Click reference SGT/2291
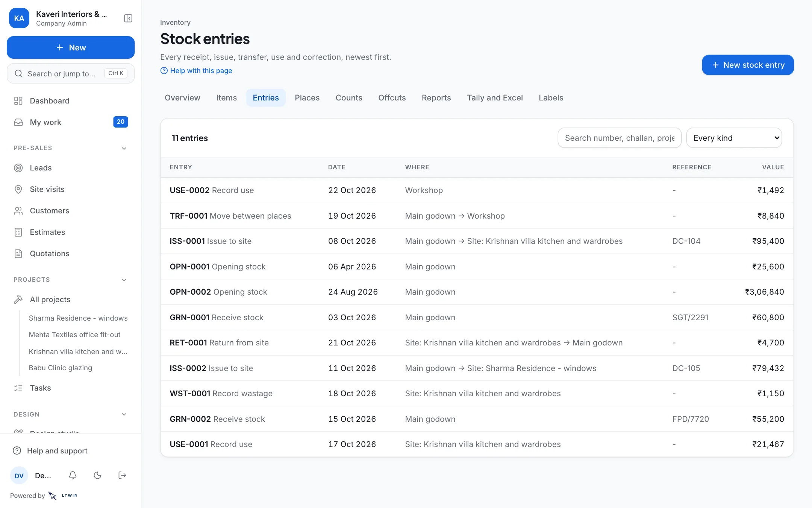This screenshot has height=508, width=812. (x=690, y=317)
